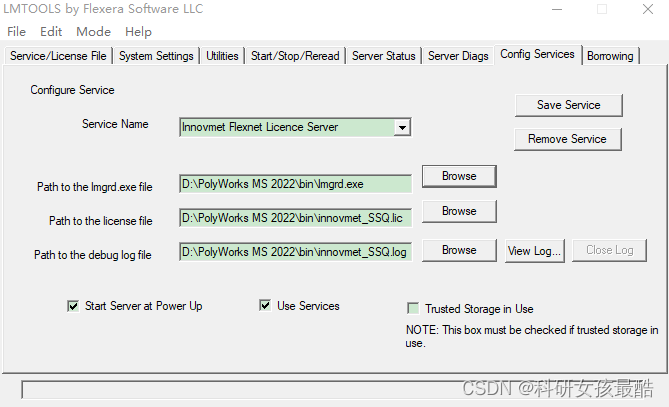Select the Config Services tab
The width and height of the screenshot is (669, 407).
tap(538, 55)
